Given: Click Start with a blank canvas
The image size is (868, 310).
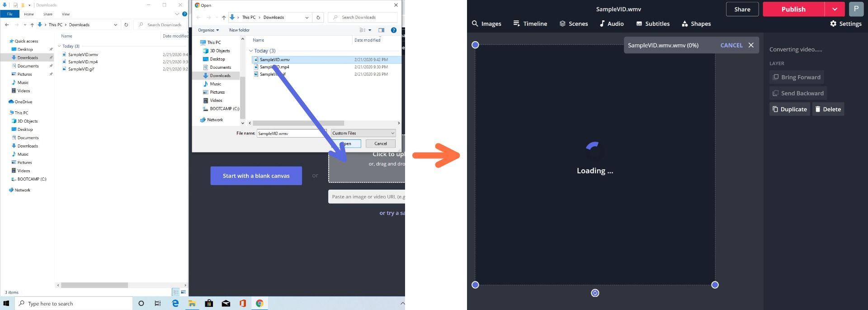Looking at the screenshot, I should click(256, 176).
